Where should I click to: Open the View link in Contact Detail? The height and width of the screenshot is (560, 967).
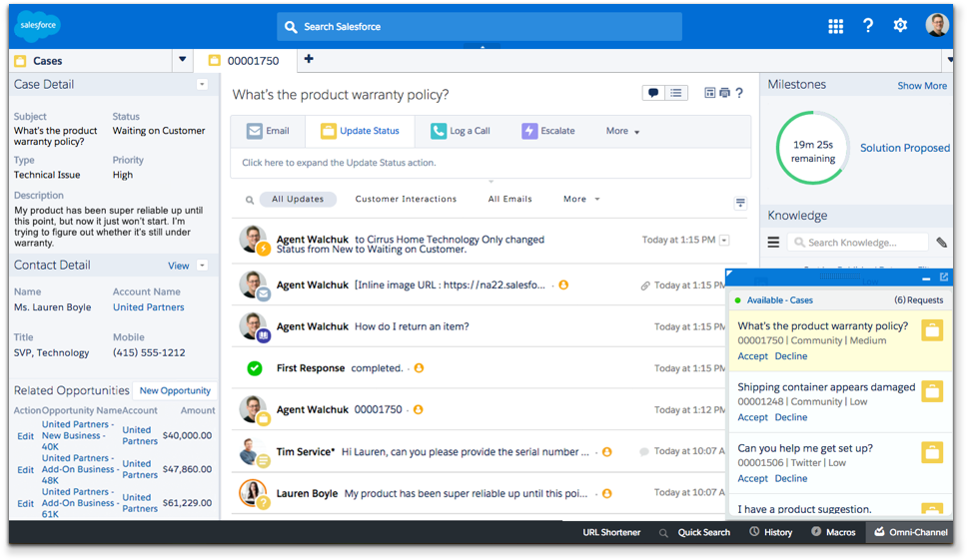(x=178, y=266)
